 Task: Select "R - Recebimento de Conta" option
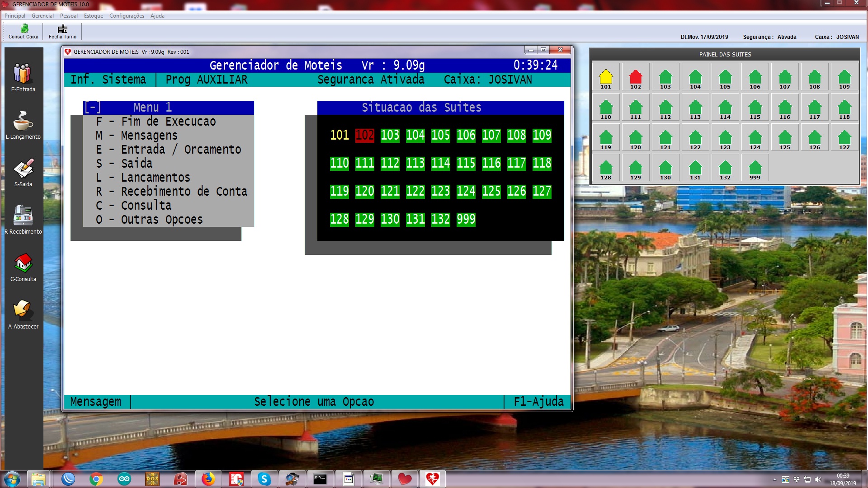[x=171, y=192]
